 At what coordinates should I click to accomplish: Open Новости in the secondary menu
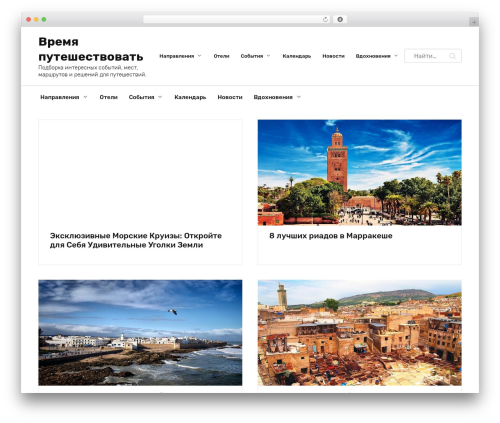pos(230,97)
